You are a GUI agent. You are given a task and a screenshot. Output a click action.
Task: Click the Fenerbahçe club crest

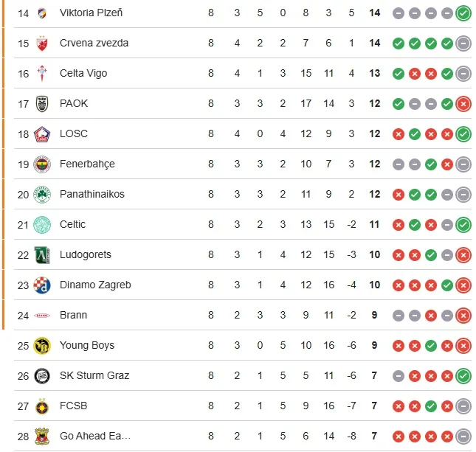tap(42, 164)
